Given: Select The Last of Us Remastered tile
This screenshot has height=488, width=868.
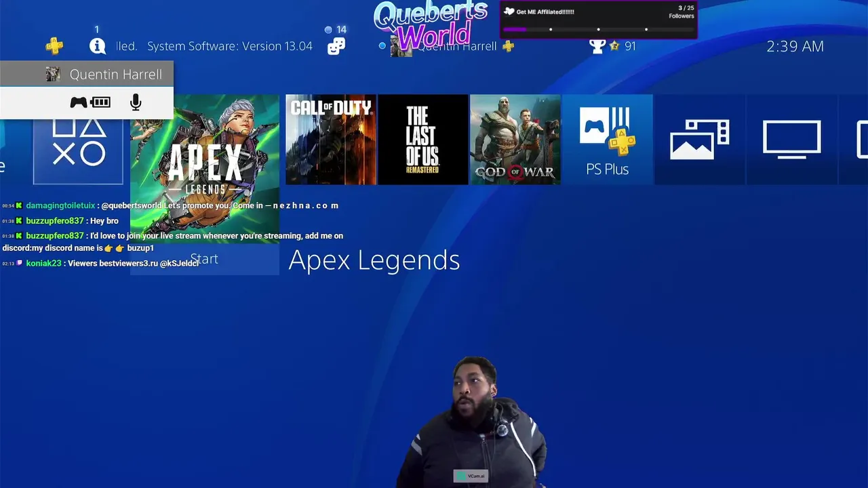Looking at the screenshot, I should (423, 140).
